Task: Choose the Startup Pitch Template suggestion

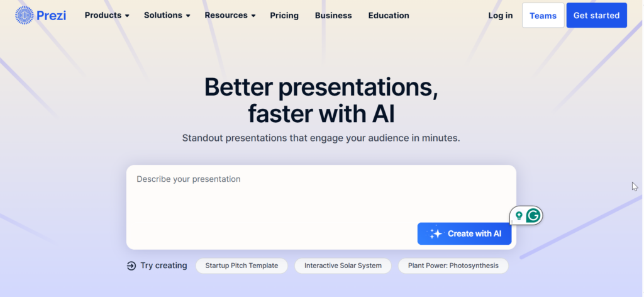Action: click(x=241, y=266)
